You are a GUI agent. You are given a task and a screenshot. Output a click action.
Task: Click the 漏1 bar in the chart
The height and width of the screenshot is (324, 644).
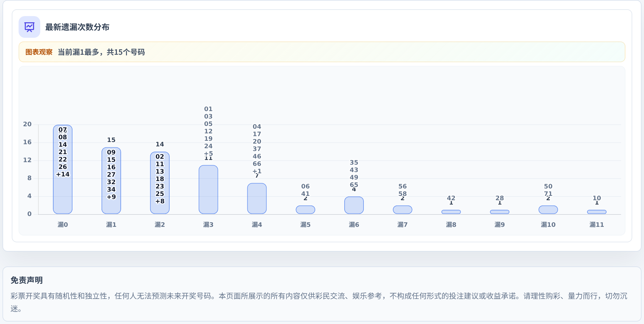(111, 180)
